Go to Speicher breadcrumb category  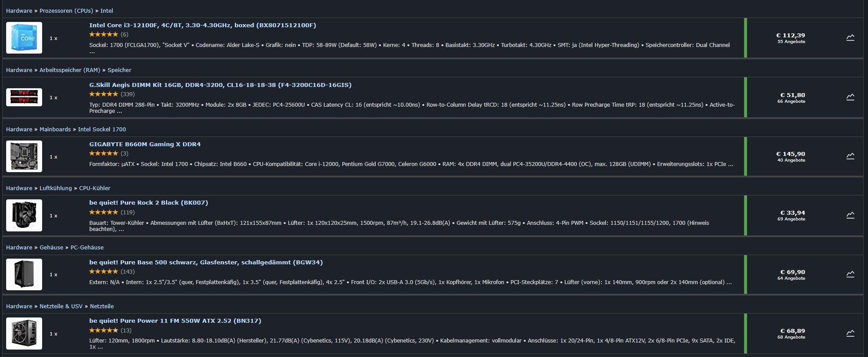(x=119, y=70)
